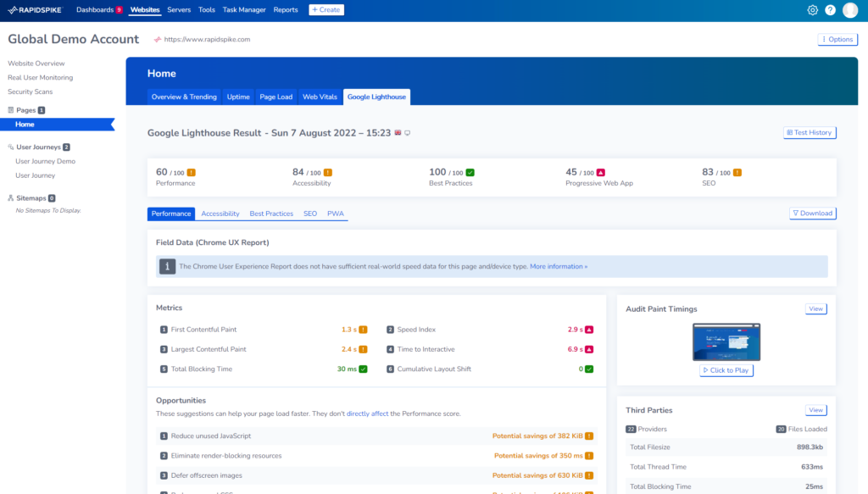Click the Dashboards notification badge

[x=119, y=10]
